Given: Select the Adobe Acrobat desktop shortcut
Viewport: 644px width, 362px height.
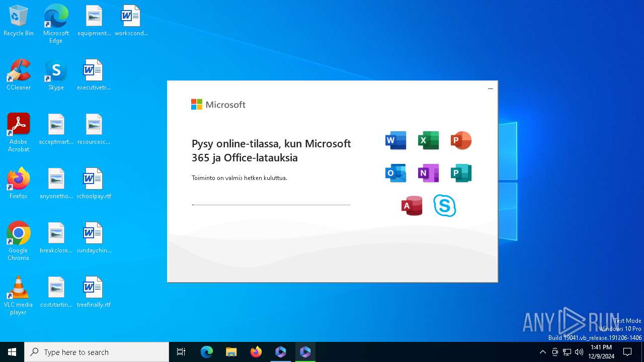Looking at the screenshot, I should [x=19, y=133].
